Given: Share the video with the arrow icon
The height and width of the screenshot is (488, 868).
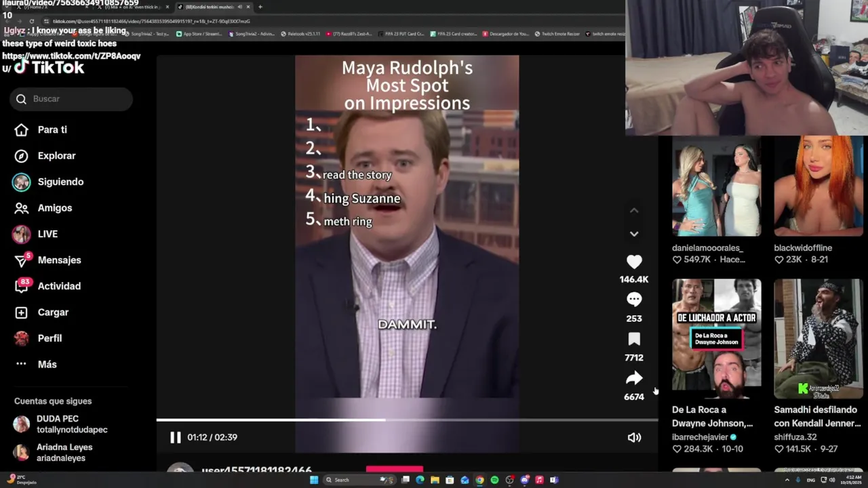Looking at the screenshot, I should [634, 378].
